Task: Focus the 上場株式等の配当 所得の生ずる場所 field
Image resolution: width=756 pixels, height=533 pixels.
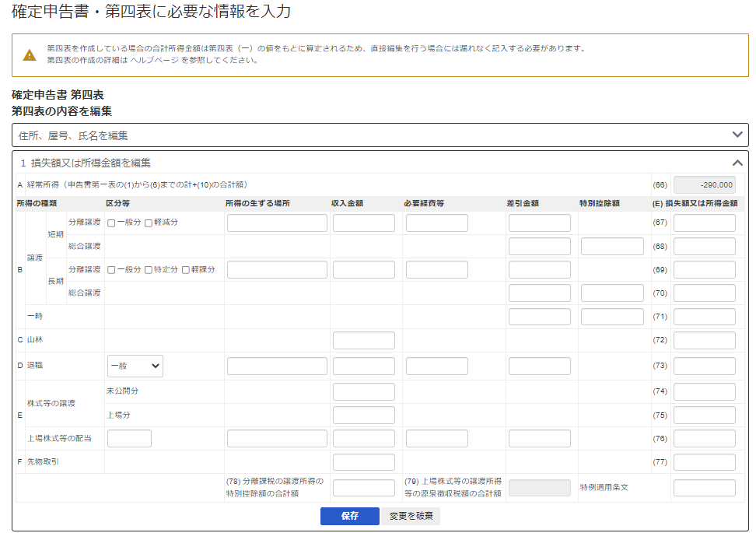Action: [x=277, y=438]
